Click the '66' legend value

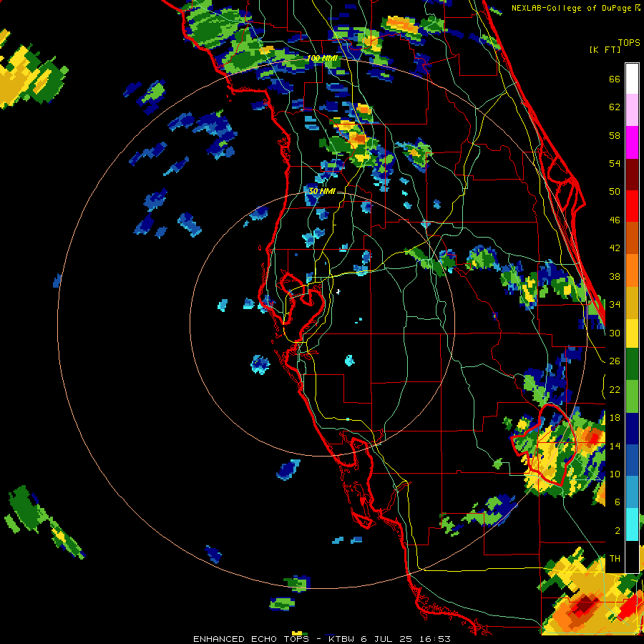[615, 79]
